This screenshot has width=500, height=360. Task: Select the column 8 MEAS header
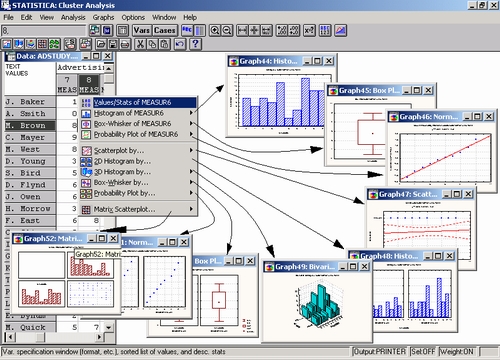coord(89,85)
